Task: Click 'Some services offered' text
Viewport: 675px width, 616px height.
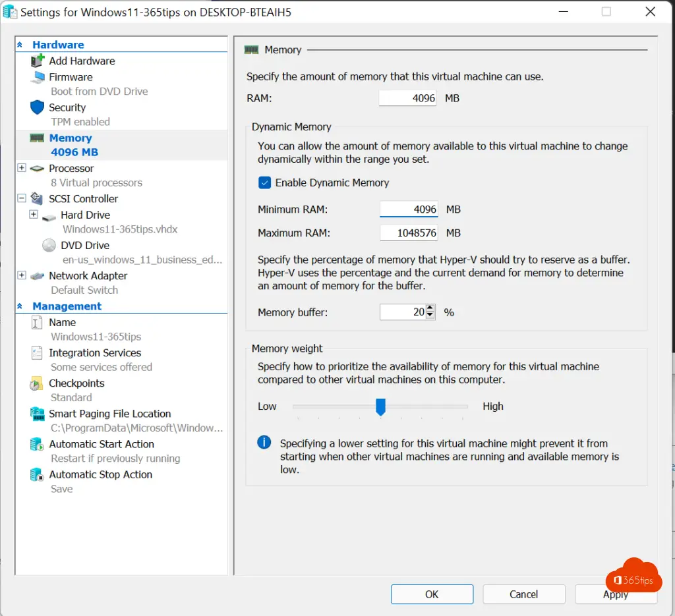Action: (x=102, y=368)
